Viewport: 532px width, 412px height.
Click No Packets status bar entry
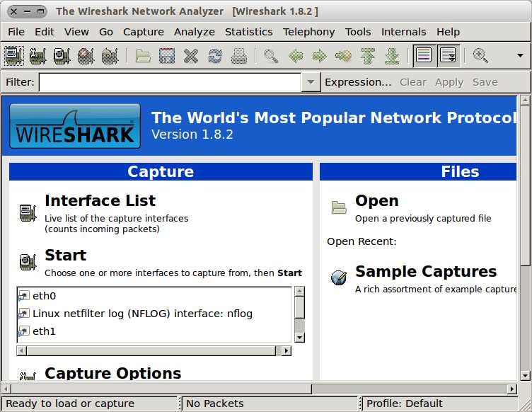click(x=215, y=404)
